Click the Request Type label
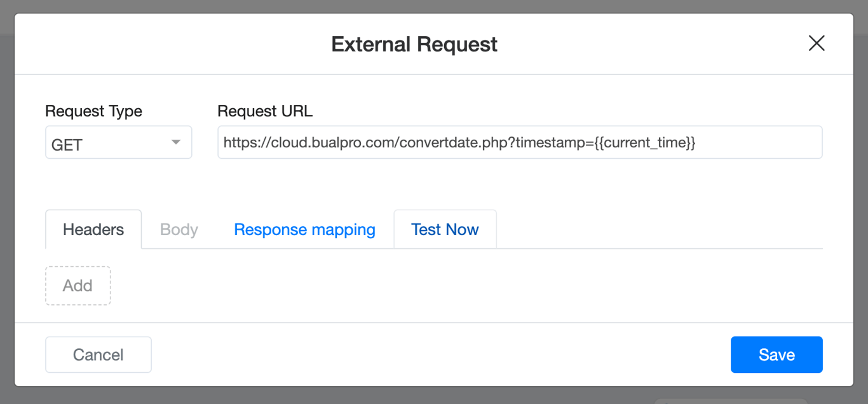868x404 pixels. point(93,111)
